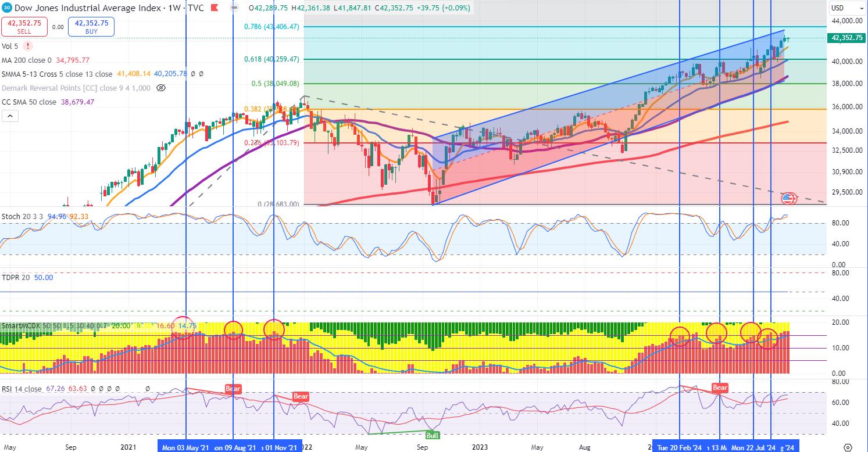Viewport: 868px width, 452px height.
Task: Select the MA 200 close indicator legend
Action: tap(27, 60)
